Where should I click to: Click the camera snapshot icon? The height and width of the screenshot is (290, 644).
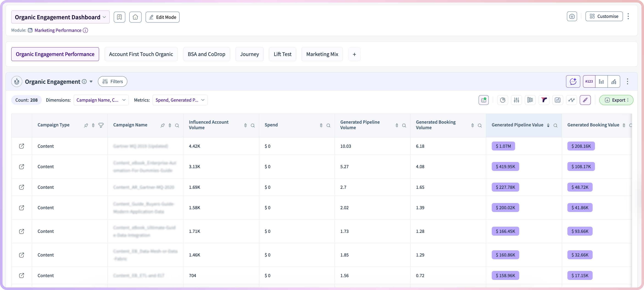coord(572,17)
